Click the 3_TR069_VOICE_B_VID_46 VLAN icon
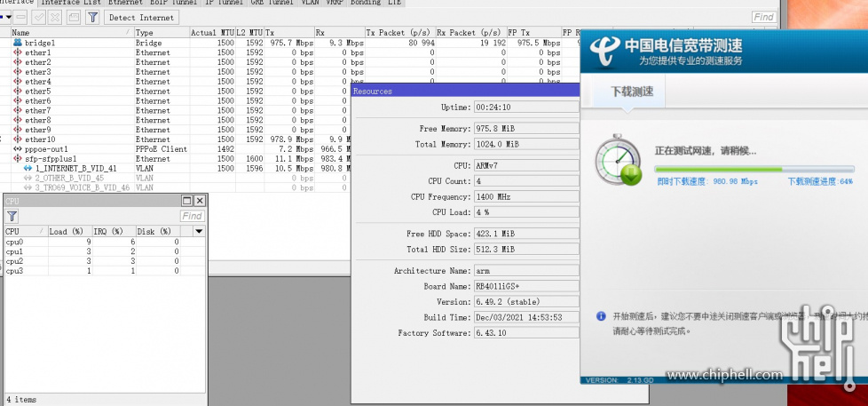The height and width of the screenshot is (406, 868). click(x=28, y=187)
